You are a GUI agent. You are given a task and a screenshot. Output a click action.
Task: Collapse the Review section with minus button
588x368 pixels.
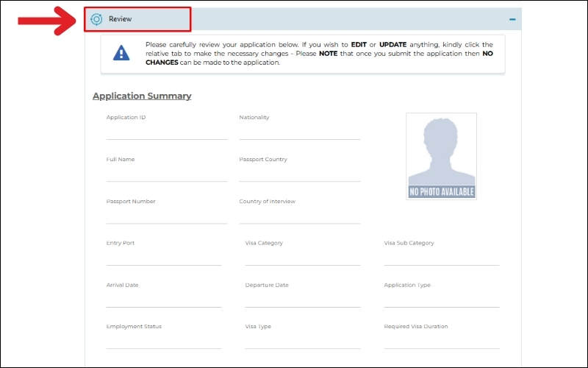point(512,19)
